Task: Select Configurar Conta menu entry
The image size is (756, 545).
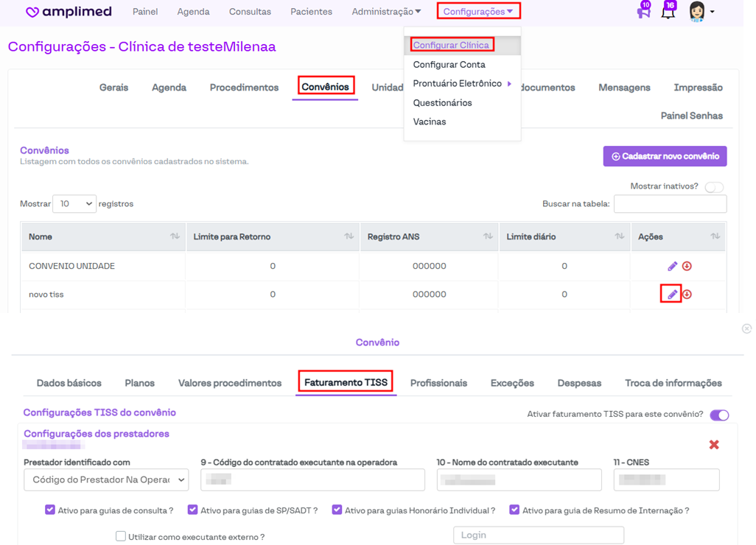Action: coord(449,65)
